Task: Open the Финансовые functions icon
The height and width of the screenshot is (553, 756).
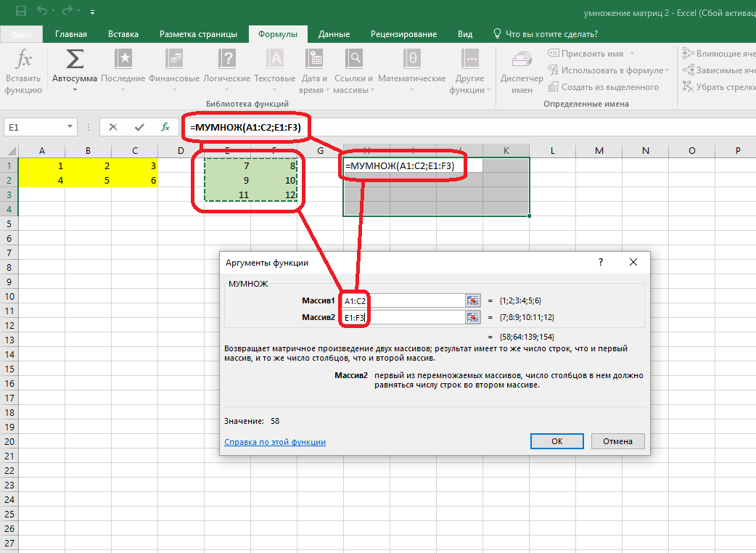Action: [174, 60]
